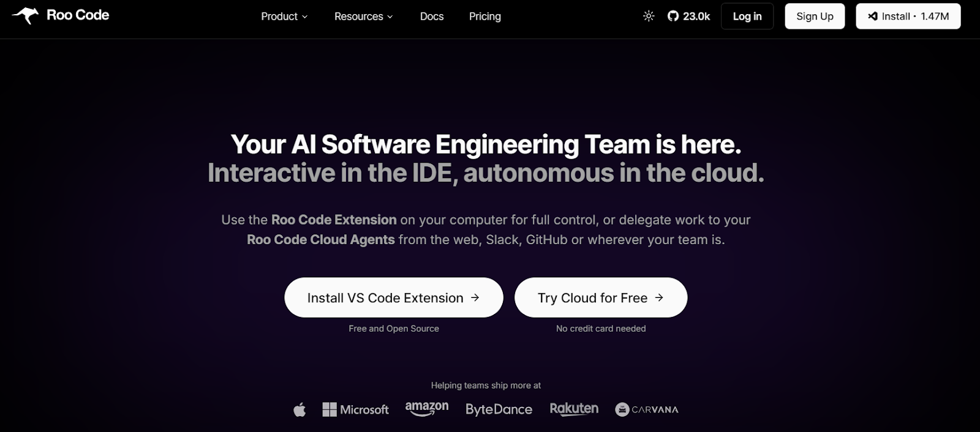
Task: Click Try Cloud for Free
Action: tap(600, 297)
